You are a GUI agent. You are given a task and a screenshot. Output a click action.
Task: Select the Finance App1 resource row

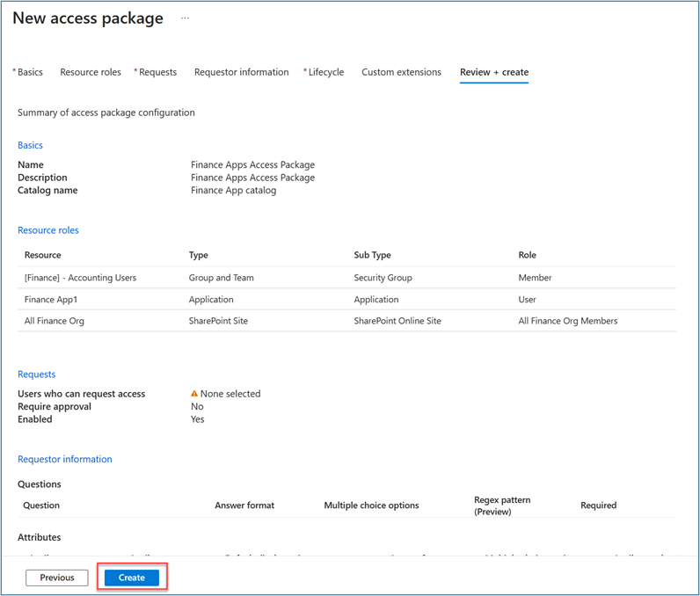(x=346, y=300)
